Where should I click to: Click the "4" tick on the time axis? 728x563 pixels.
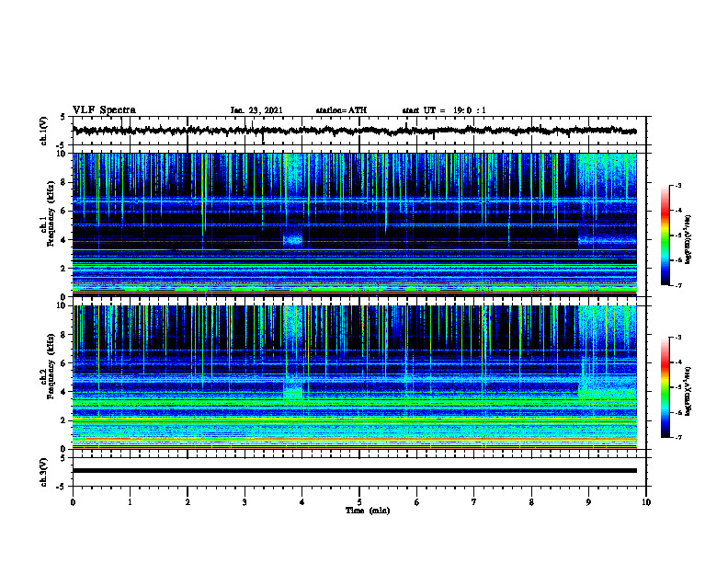[x=302, y=502]
